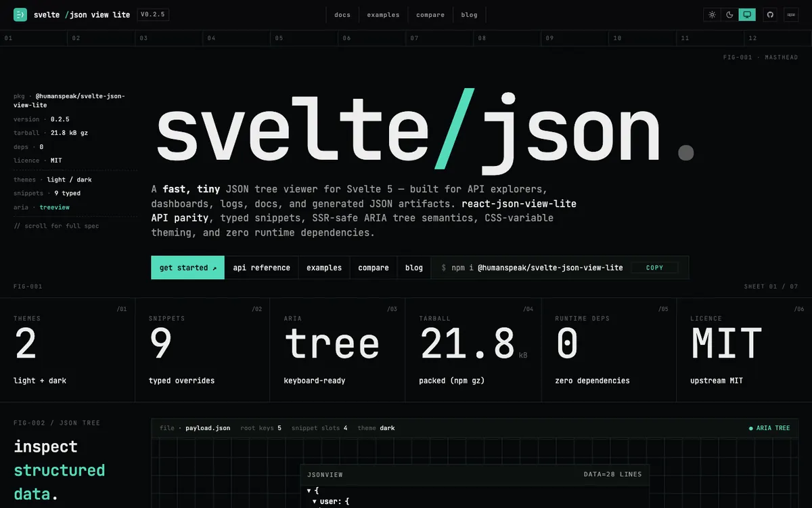Image resolution: width=812 pixels, height=508 pixels.
Task: Click the version 0.2.5 sidebar entry
Action: point(41,119)
